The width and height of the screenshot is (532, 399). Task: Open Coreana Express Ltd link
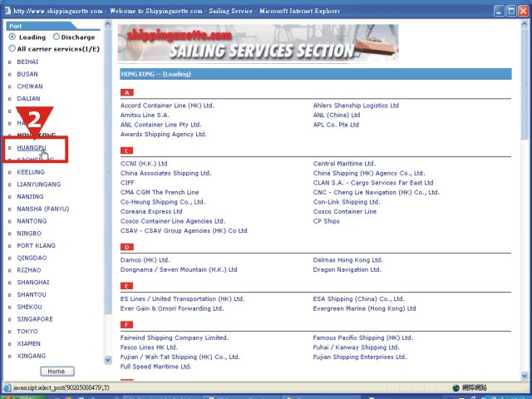pos(151,211)
